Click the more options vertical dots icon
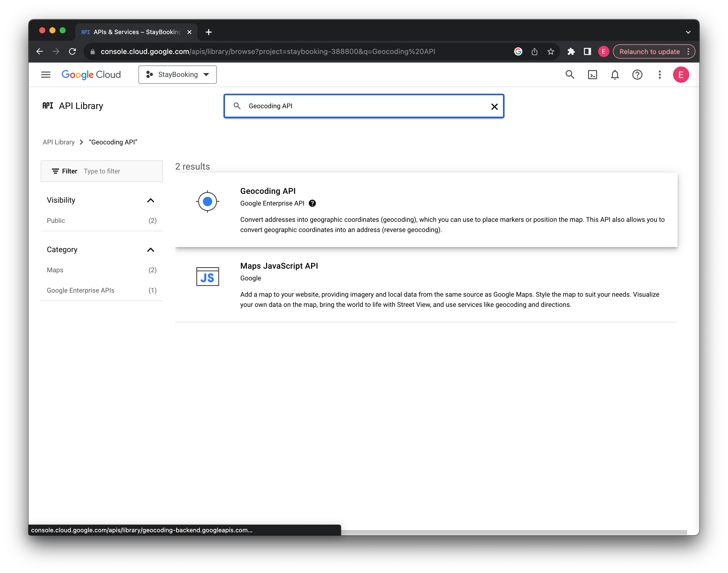 (660, 75)
